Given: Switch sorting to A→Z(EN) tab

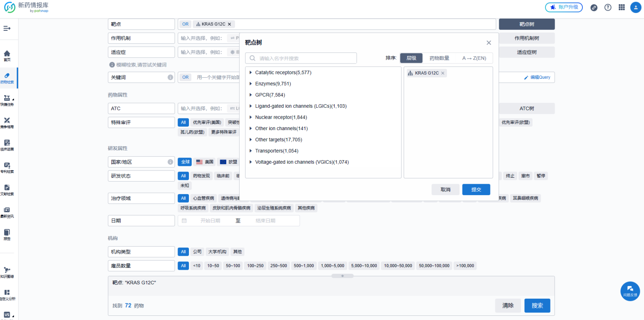Looking at the screenshot, I should coord(474,58).
